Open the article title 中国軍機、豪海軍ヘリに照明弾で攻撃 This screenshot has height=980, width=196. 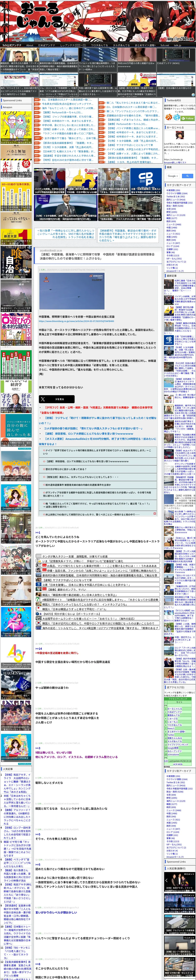click(x=97, y=256)
